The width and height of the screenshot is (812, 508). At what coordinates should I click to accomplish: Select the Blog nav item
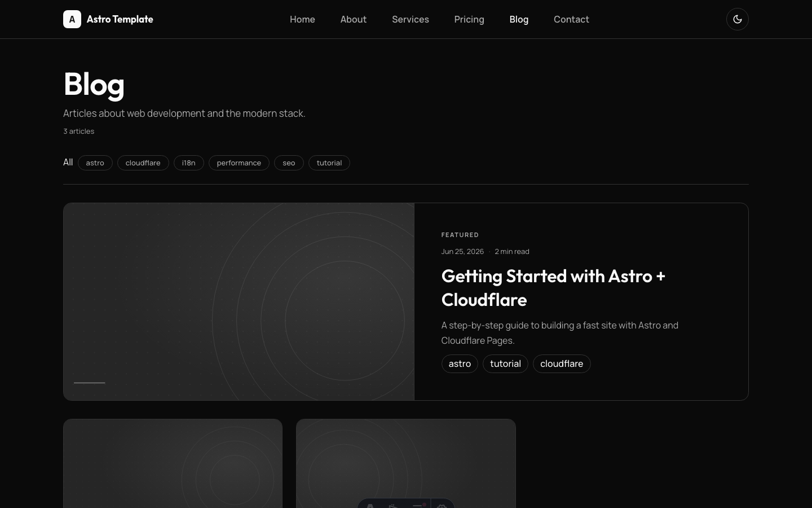point(519,19)
